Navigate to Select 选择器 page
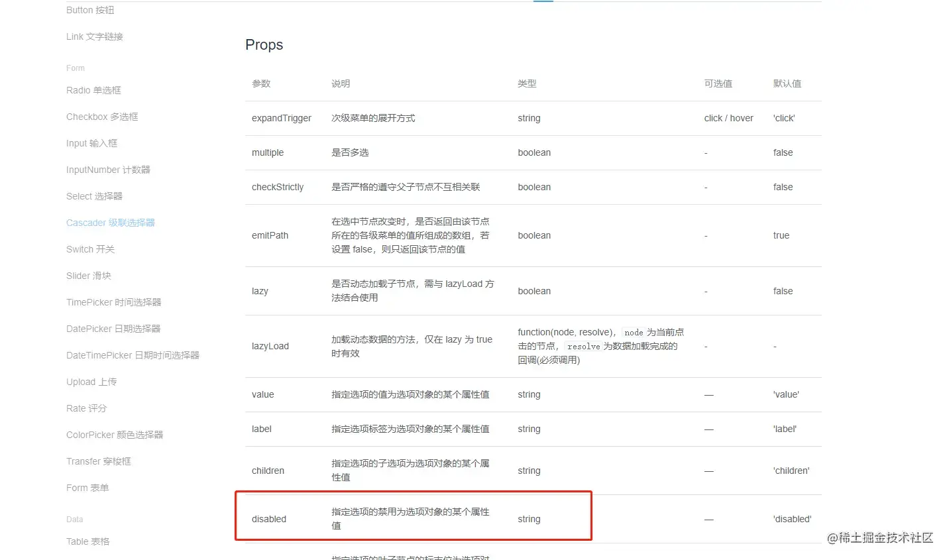Image resolution: width=949 pixels, height=560 pixels. [x=94, y=196]
